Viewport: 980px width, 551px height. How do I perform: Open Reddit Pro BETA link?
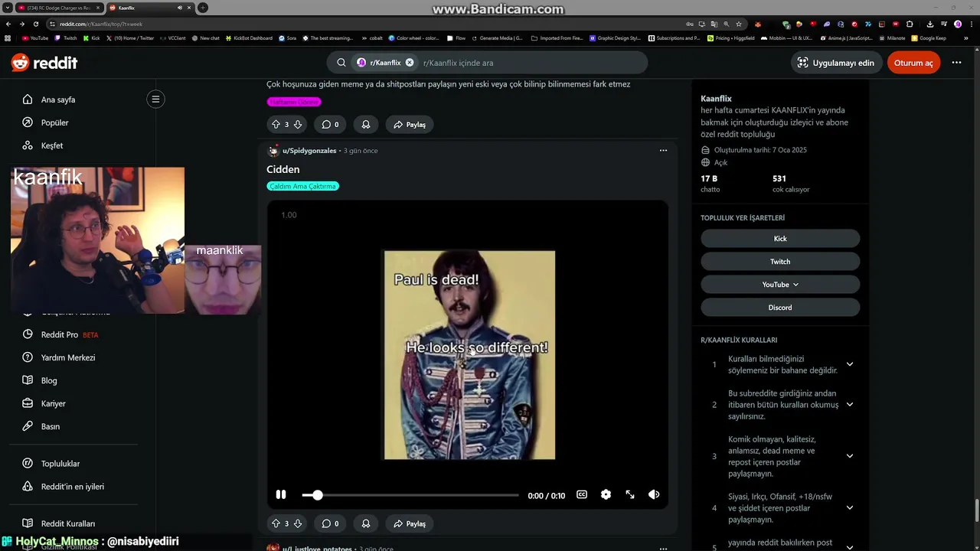pyautogui.click(x=69, y=334)
